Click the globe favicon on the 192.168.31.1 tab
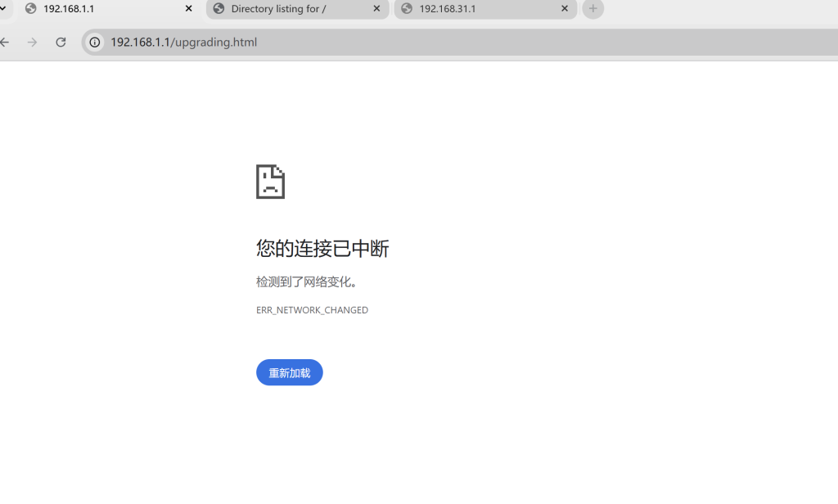 pos(407,9)
